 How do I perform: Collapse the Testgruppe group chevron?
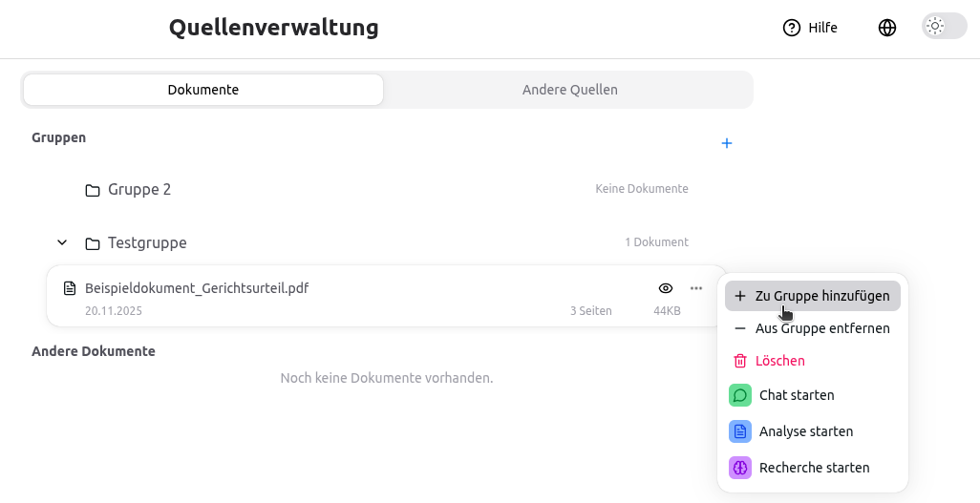[x=62, y=242]
